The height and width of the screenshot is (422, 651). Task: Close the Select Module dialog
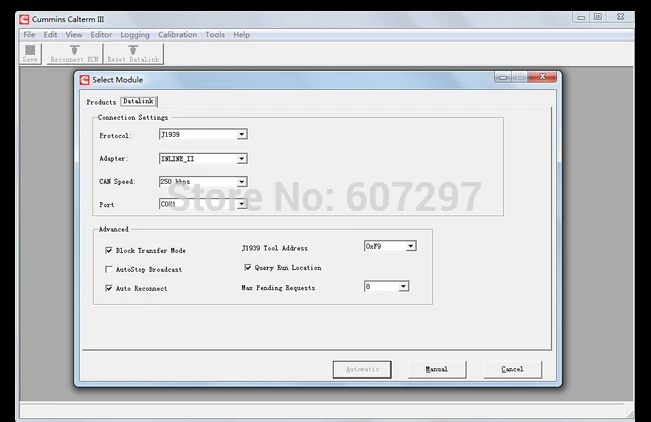pos(542,77)
